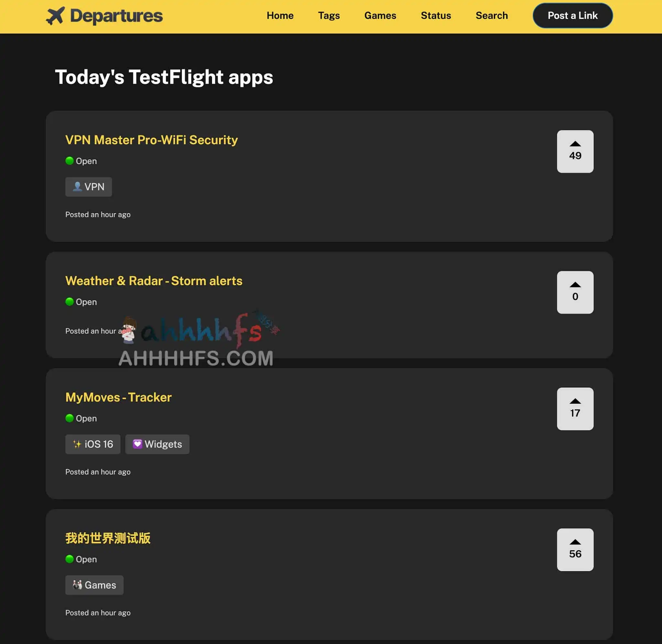Click the Search navigation tab
The image size is (662, 644).
coord(492,15)
